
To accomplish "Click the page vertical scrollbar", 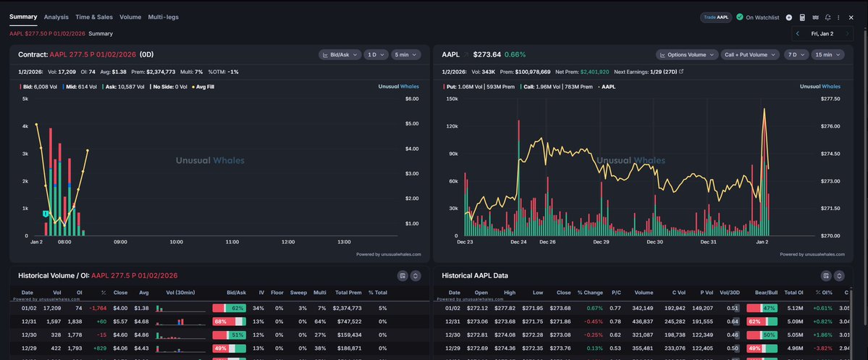I will click(x=865, y=177).
